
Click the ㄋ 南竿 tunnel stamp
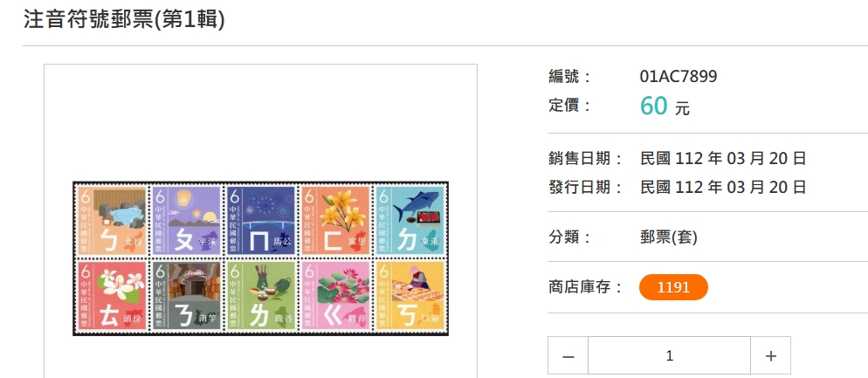pos(187,296)
